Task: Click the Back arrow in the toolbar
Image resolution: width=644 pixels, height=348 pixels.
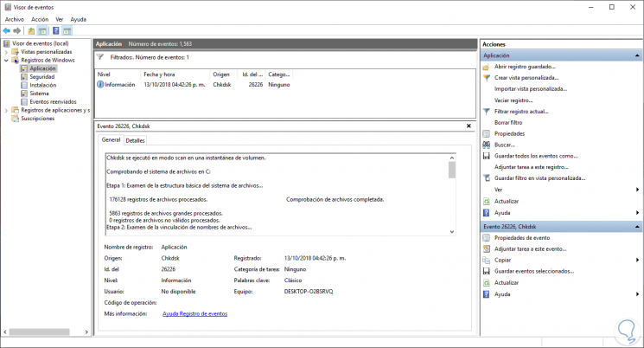Action: pos(7,30)
